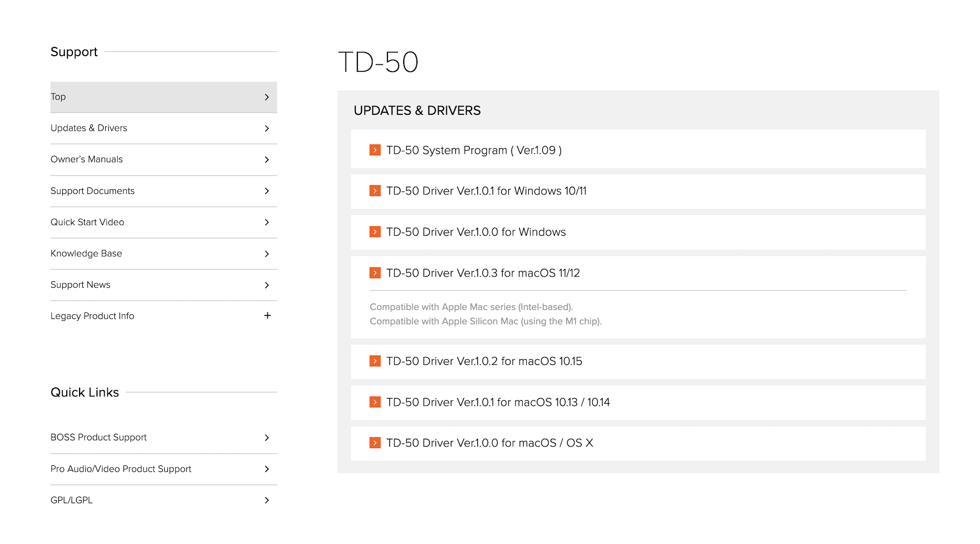Open Quick Start Video page
Image resolution: width=980 pixels, height=544 pixels.
click(x=87, y=222)
